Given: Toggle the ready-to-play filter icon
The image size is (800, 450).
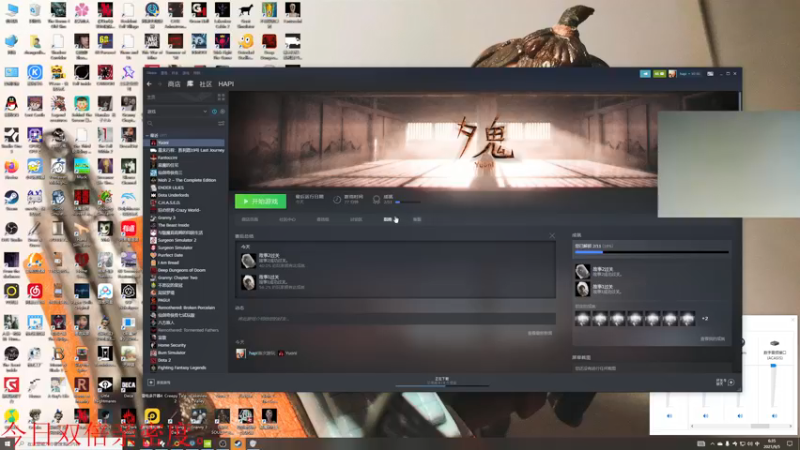Looking at the screenshot, I should (x=222, y=111).
